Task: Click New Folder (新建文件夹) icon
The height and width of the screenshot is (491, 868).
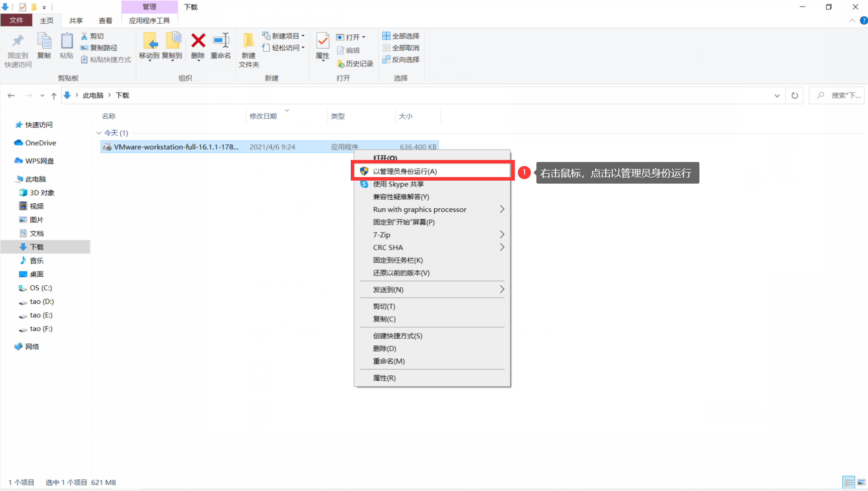Action: tap(249, 41)
